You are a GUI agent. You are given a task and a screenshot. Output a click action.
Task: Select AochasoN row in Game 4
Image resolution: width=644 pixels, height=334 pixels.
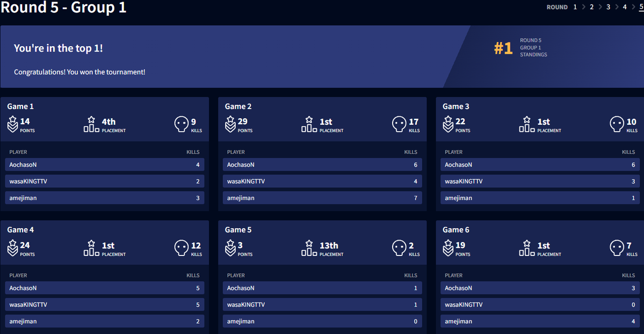pyautogui.click(x=105, y=288)
